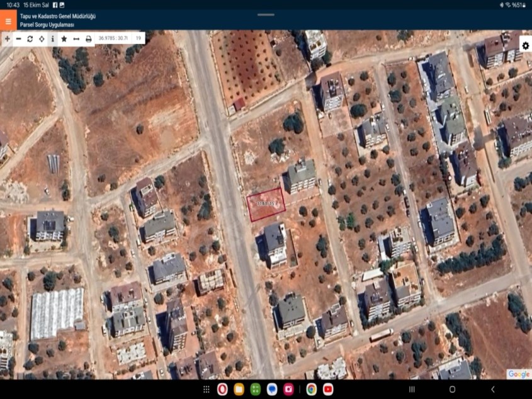
Task: Click the coordinates display field
Action: coord(113,38)
